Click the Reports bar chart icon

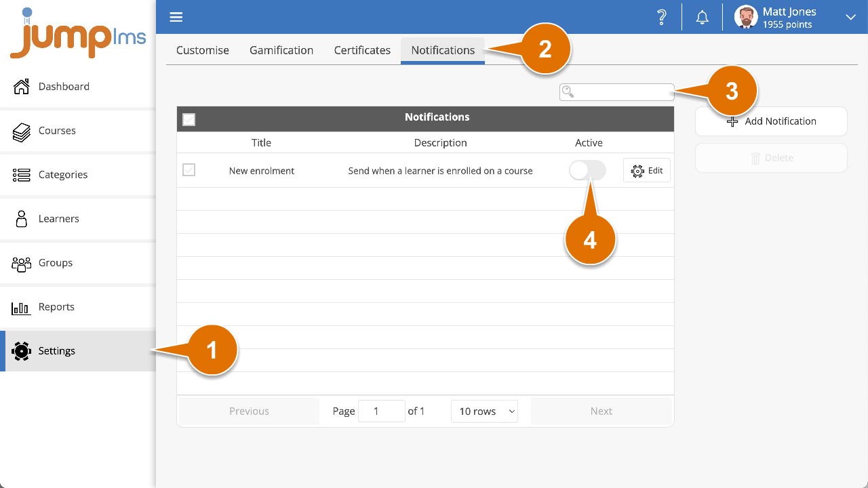(x=21, y=308)
